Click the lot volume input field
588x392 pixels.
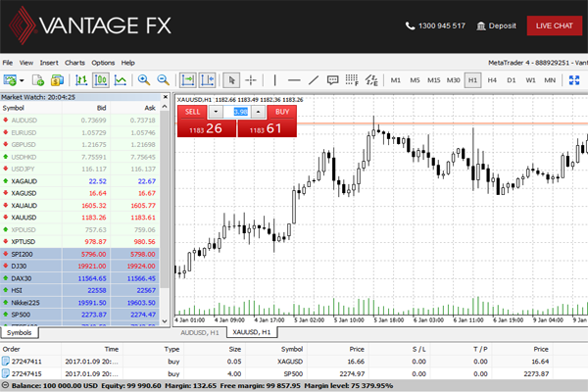click(237, 112)
